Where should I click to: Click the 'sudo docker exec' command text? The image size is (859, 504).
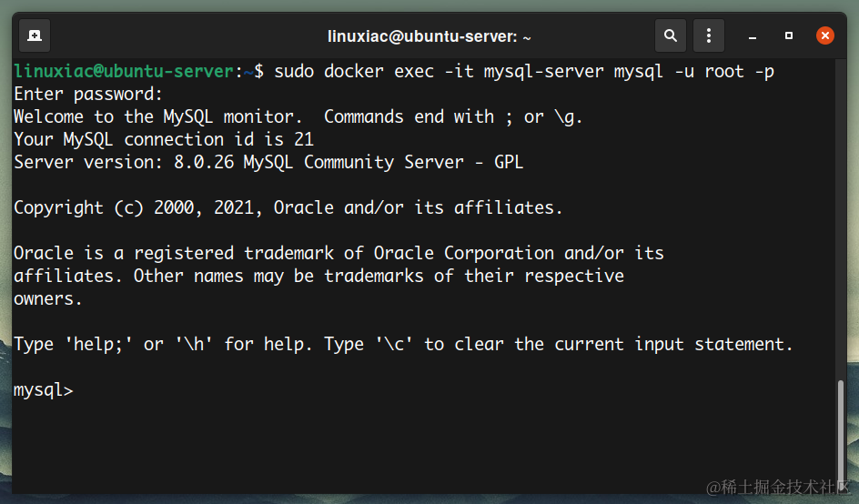click(x=524, y=72)
